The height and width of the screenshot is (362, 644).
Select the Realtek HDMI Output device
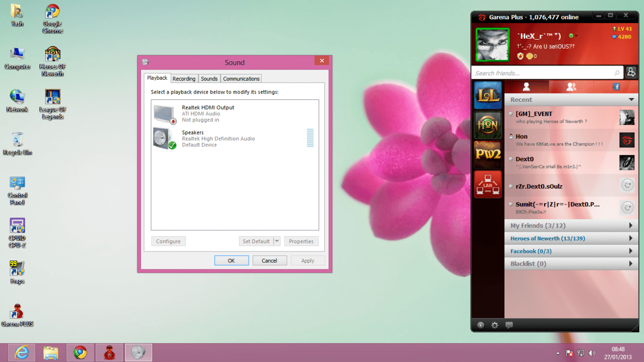(x=235, y=114)
